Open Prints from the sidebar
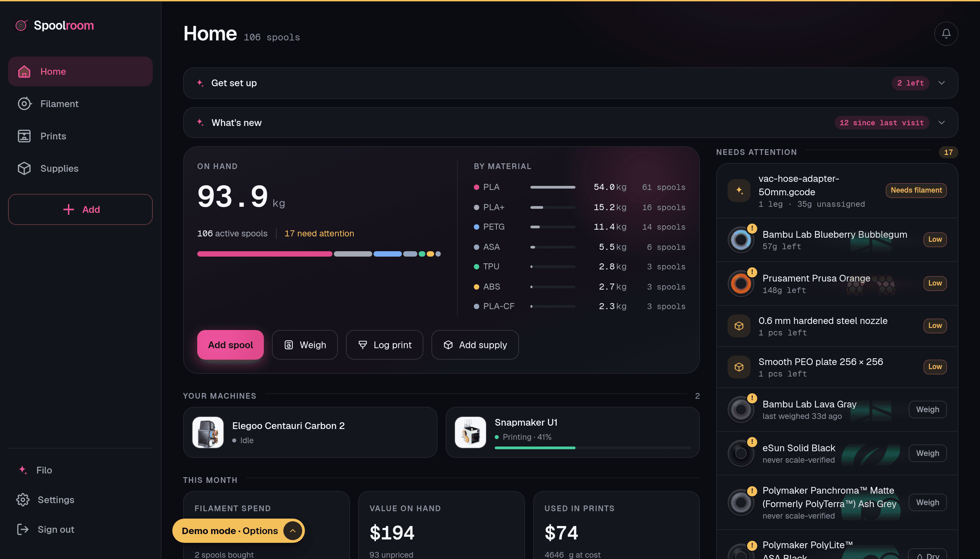 80,136
